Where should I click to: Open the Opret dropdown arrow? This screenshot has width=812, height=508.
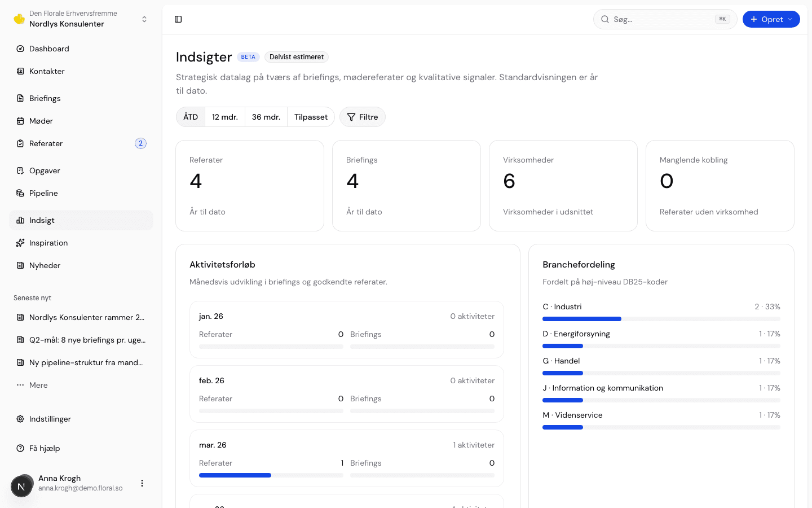[790, 19]
